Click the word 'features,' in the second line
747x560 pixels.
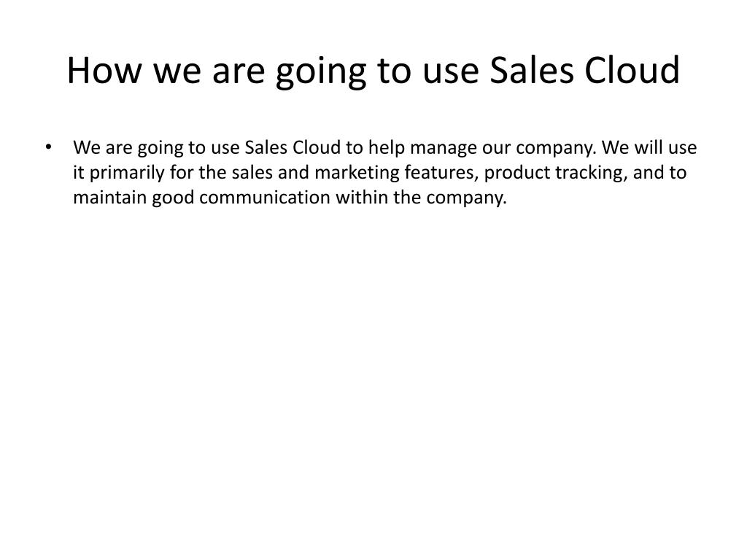coord(441,172)
